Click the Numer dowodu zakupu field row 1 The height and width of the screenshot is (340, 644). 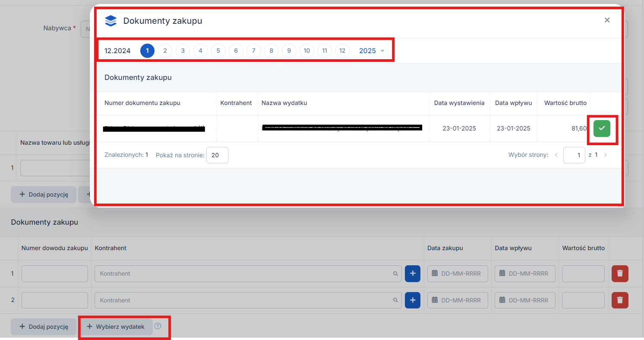click(x=55, y=273)
